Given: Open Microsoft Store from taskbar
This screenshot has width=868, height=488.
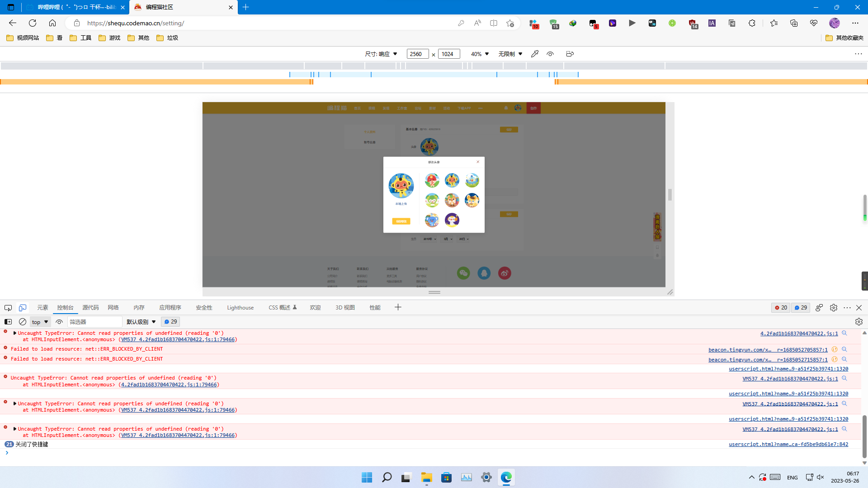Looking at the screenshot, I should point(446,477).
